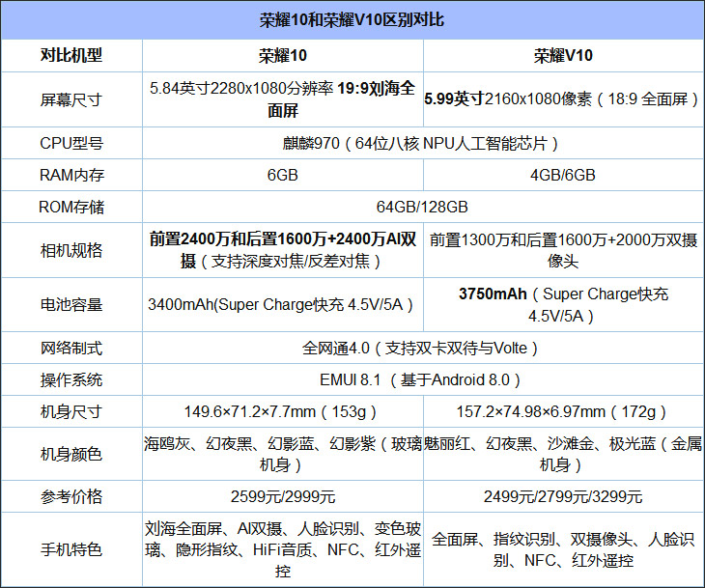Select the 机身尺寸 row label

point(71,411)
